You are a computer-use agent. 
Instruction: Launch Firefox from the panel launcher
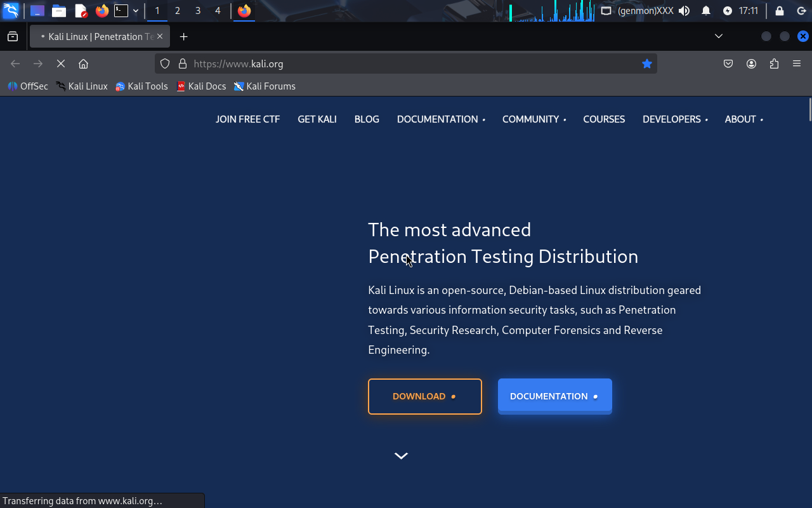coord(101,11)
